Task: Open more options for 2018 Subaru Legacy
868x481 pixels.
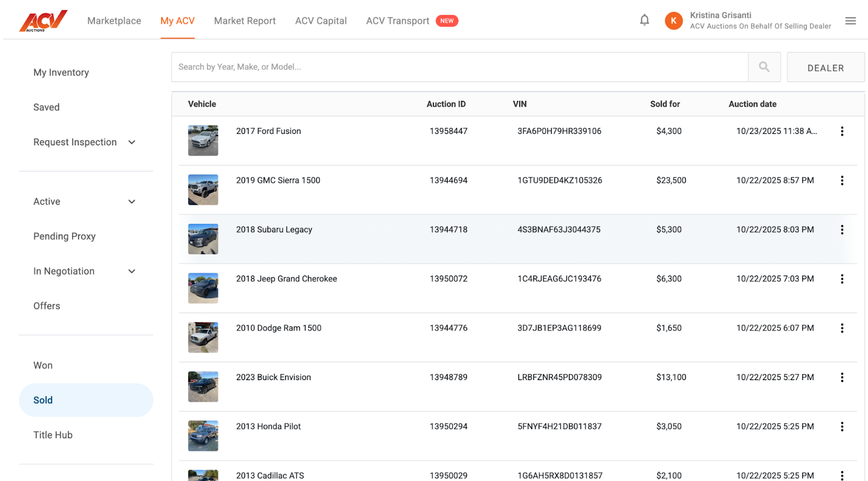Action: [x=842, y=230]
